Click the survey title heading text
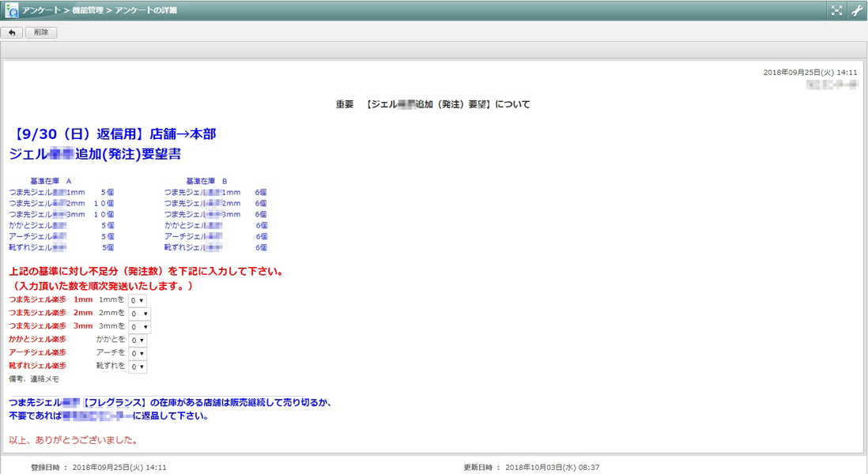The width and height of the screenshot is (868, 474). [x=432, y=104]
